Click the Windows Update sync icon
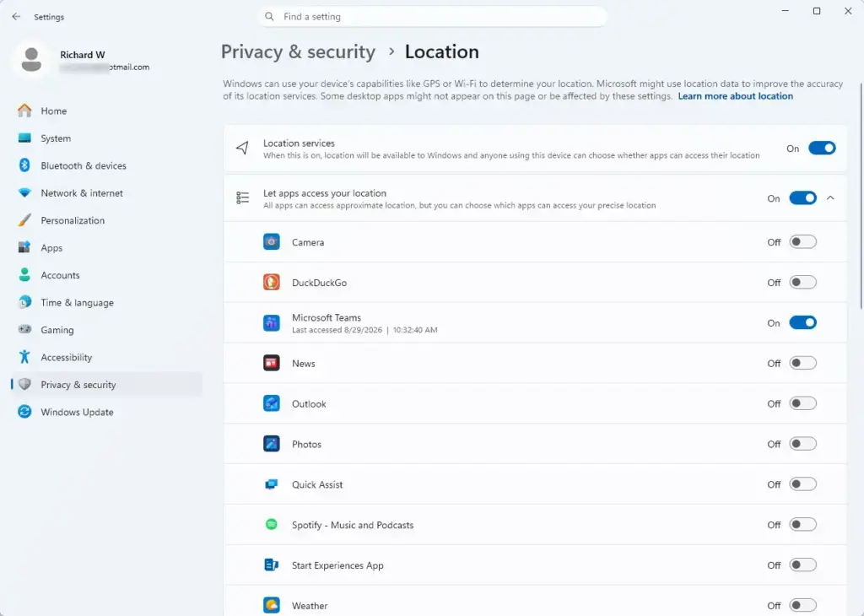Image resolution: width=864 pixels, height=616 pixels. (24, 412)
